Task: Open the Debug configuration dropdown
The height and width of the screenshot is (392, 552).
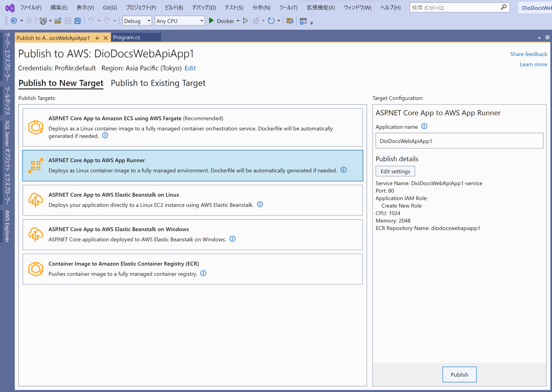Action: (137, 21)
